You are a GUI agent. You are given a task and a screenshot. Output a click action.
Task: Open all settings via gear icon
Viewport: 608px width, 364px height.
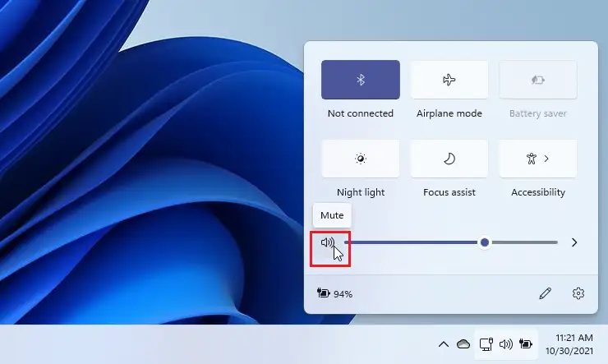578,293
